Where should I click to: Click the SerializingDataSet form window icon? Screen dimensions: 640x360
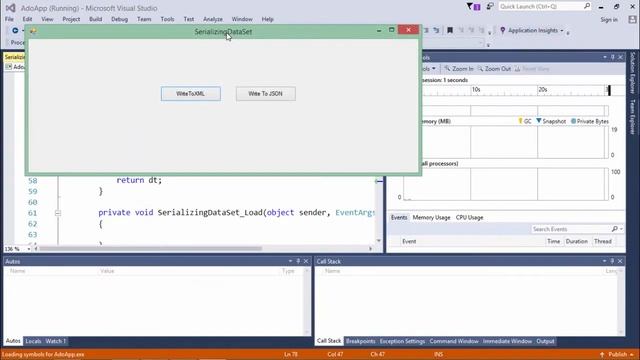(33, 31)
